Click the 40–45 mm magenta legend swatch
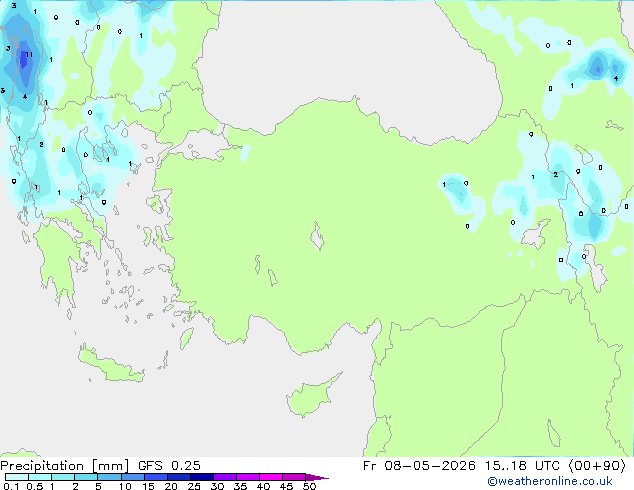 coord(271,477)
